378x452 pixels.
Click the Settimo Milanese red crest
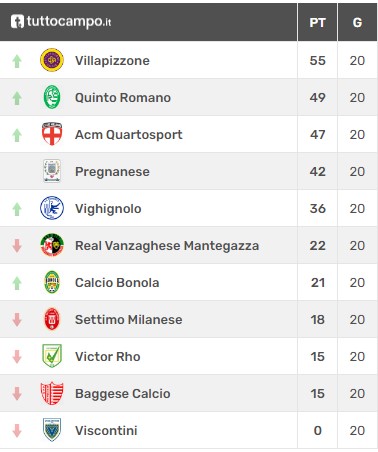click(x=52, y=319)
